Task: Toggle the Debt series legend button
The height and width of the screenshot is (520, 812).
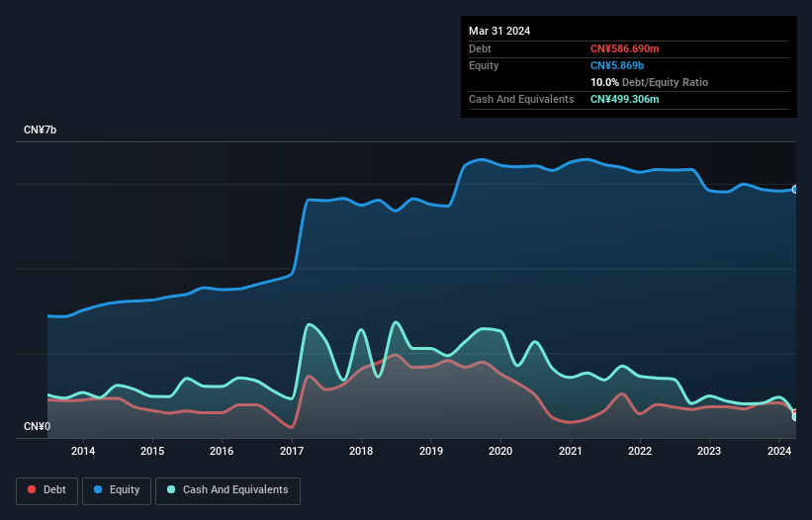Action: [x=47, y=490]
